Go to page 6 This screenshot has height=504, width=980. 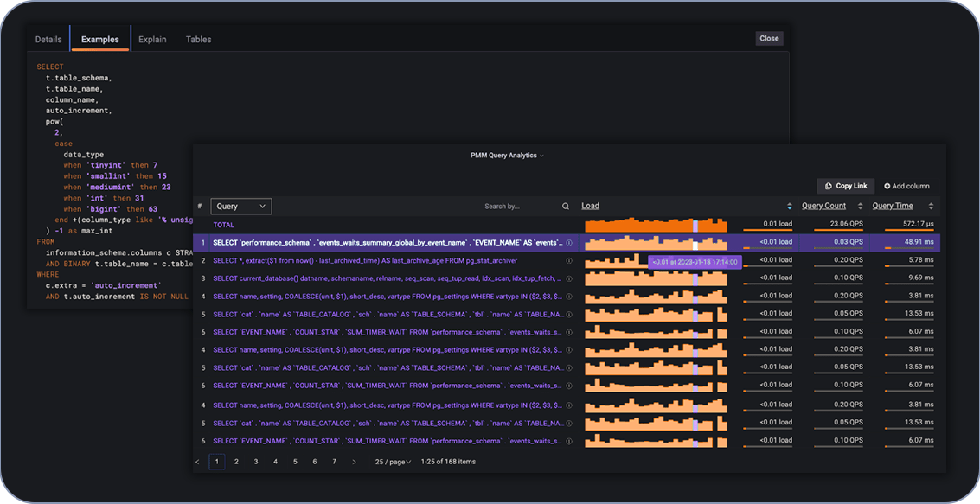(314, 463)
